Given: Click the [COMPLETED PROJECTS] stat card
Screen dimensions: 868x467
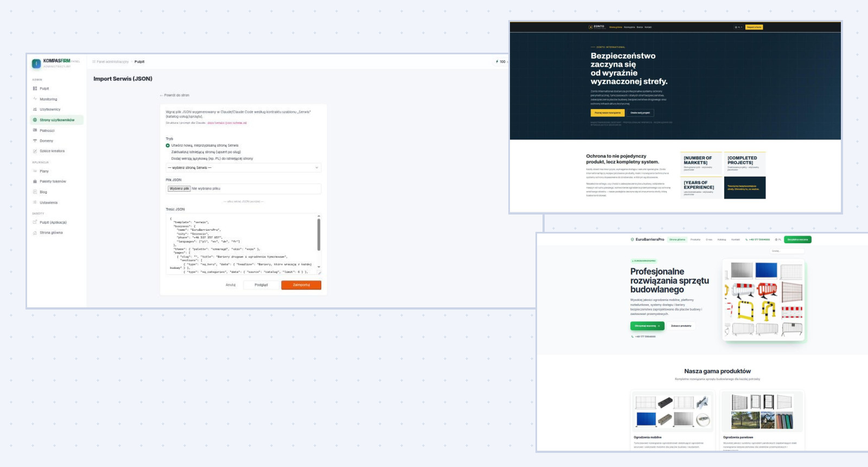Looking at the screenshot, I should (x=745, y=163).
